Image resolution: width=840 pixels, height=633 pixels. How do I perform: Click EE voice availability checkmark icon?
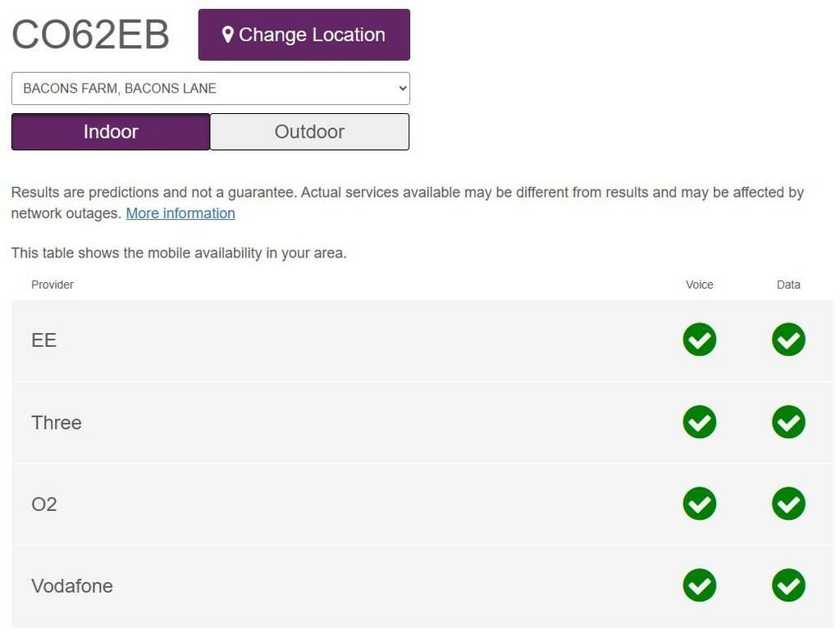[x=699, y=339]
